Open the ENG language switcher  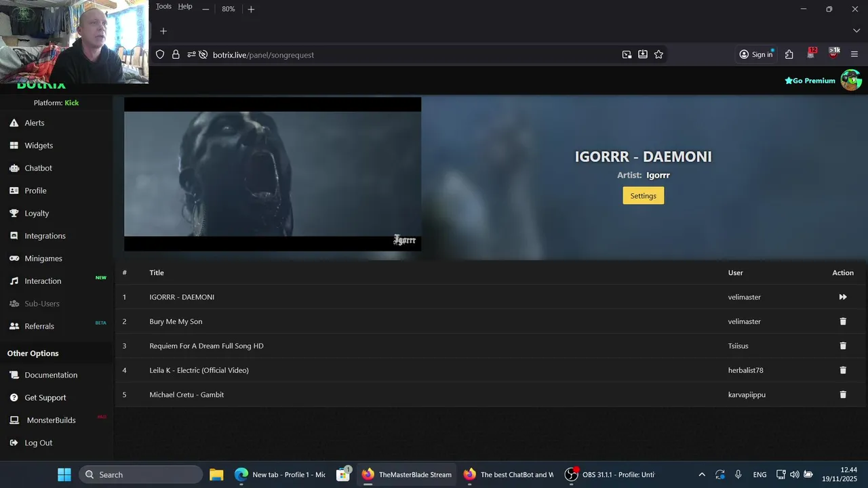coord(759,474)
